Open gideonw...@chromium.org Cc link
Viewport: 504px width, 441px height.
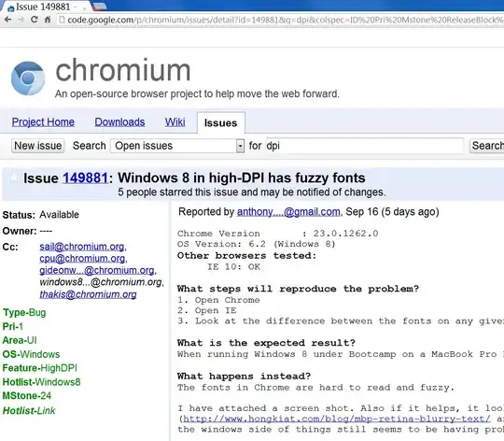pyautogui.click(x=98, y=271)
